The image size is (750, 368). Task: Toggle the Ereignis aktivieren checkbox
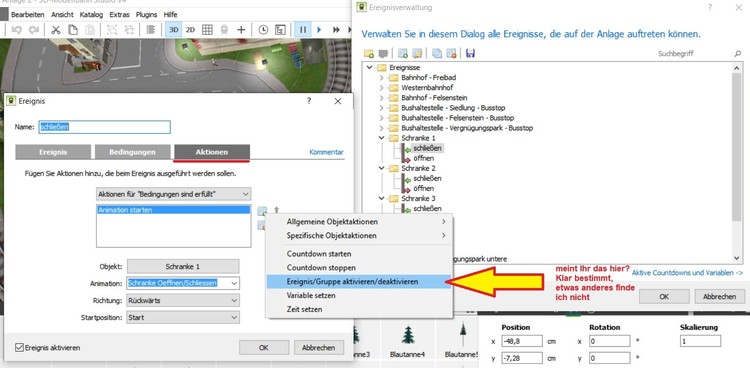[x=20, y=348]
